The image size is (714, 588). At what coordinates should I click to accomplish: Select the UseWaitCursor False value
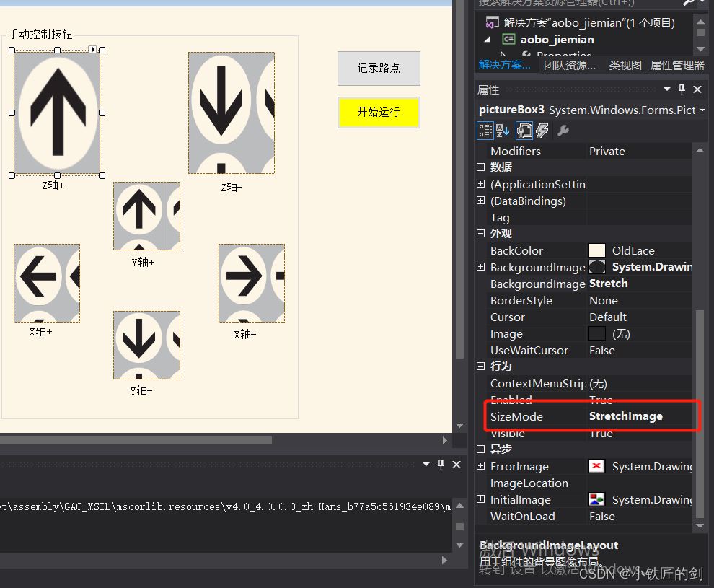tap(602, 350)
